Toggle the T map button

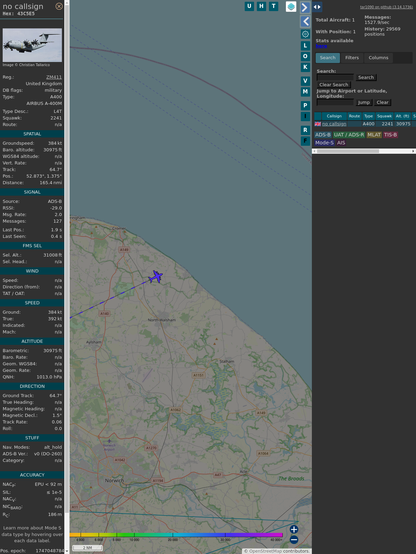[x=273, y=6]
